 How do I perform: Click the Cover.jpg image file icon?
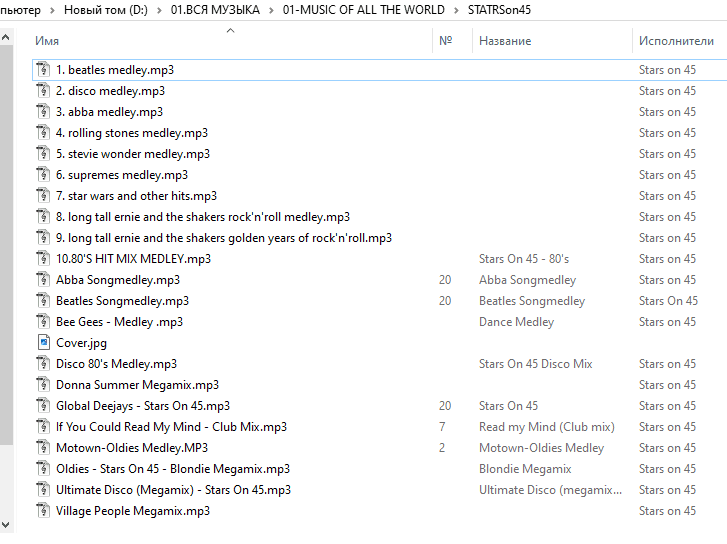point(42,343)
